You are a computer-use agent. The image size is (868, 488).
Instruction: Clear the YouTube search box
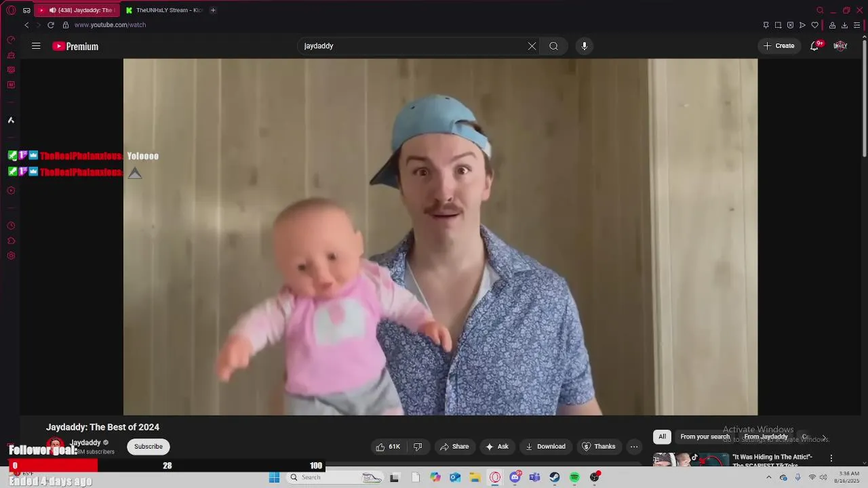[532, 46]
